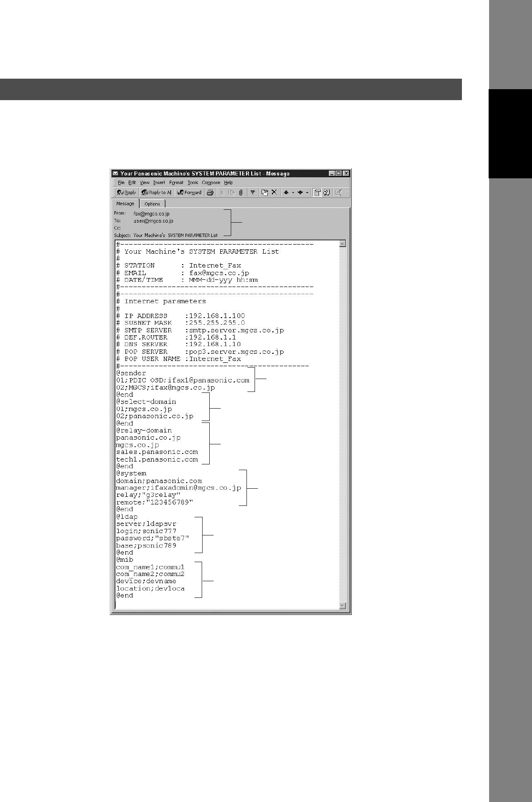
Task: Open the Edit menu
Action: 132,183
